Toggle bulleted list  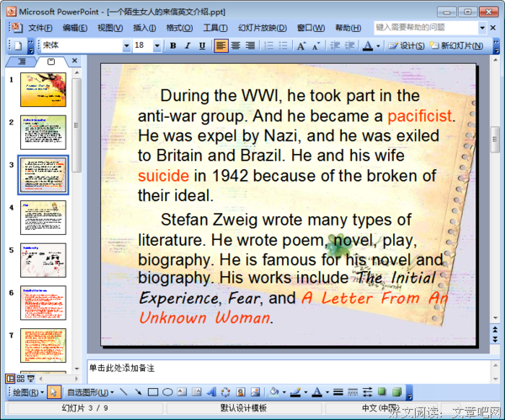[283, 45]
